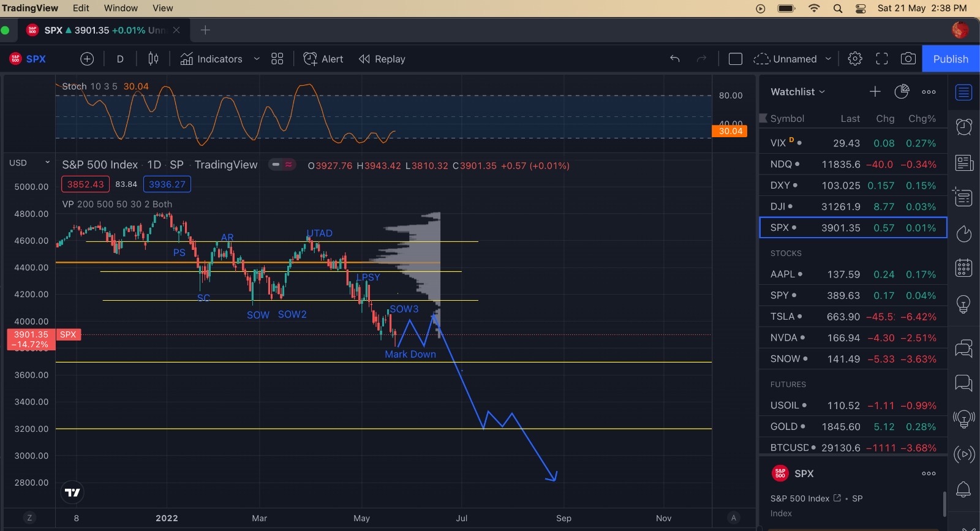980x531 pixels.
Task: Open the user profile avatar
Action: (960, 29)
